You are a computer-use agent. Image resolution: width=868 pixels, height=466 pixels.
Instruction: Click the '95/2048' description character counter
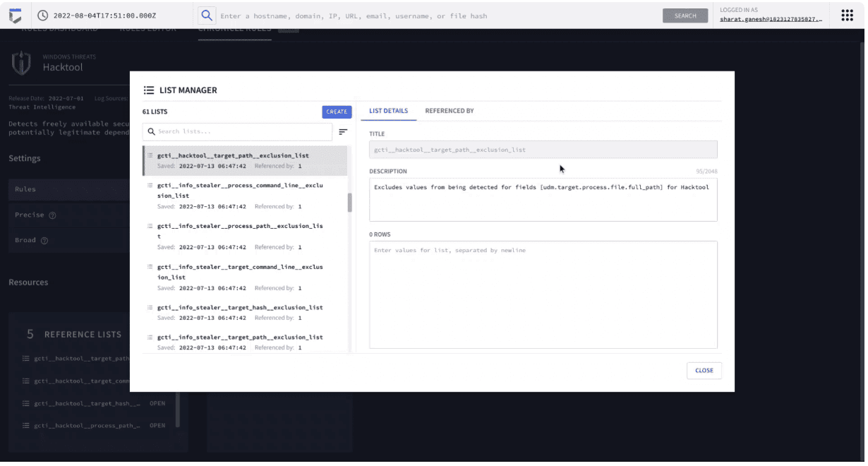click(x=706, y=172)
